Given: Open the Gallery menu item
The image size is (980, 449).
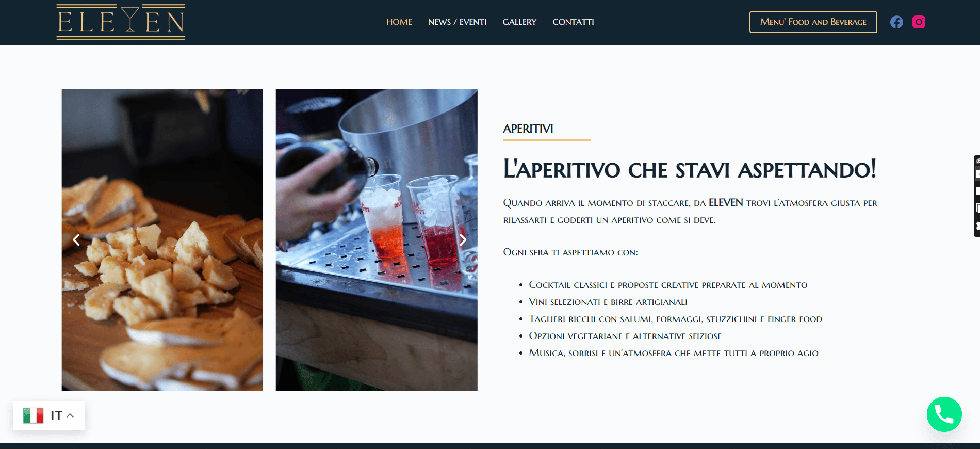Looking at the screenshot, I should (x=519, y=22).
